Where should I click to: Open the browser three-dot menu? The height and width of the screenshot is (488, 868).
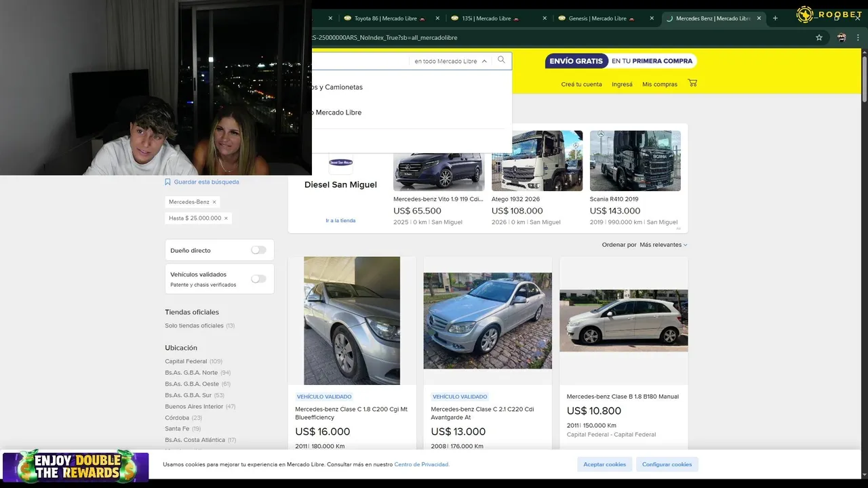pos(859,38)
